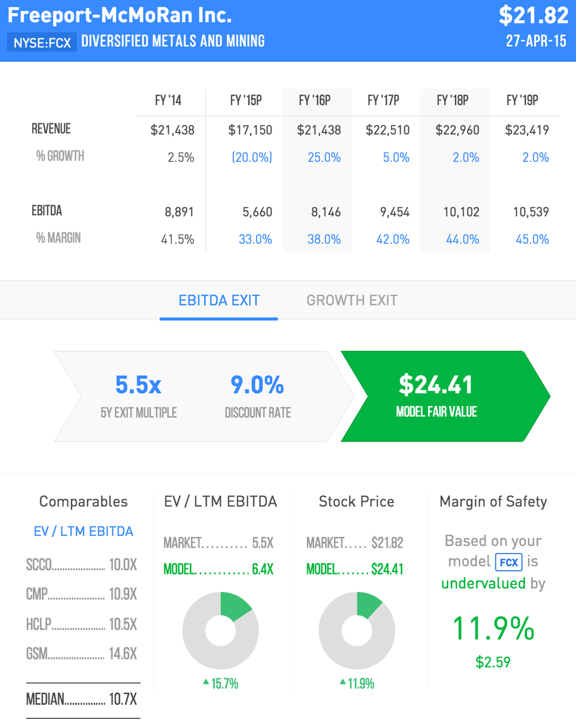Click FY '15P revenue $17,150
The image size is (576, 728).
click(x=250, y=130)
